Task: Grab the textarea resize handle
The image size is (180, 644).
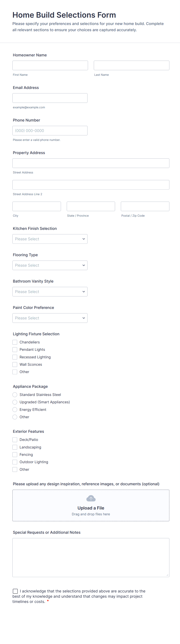Action: point(167,575)
